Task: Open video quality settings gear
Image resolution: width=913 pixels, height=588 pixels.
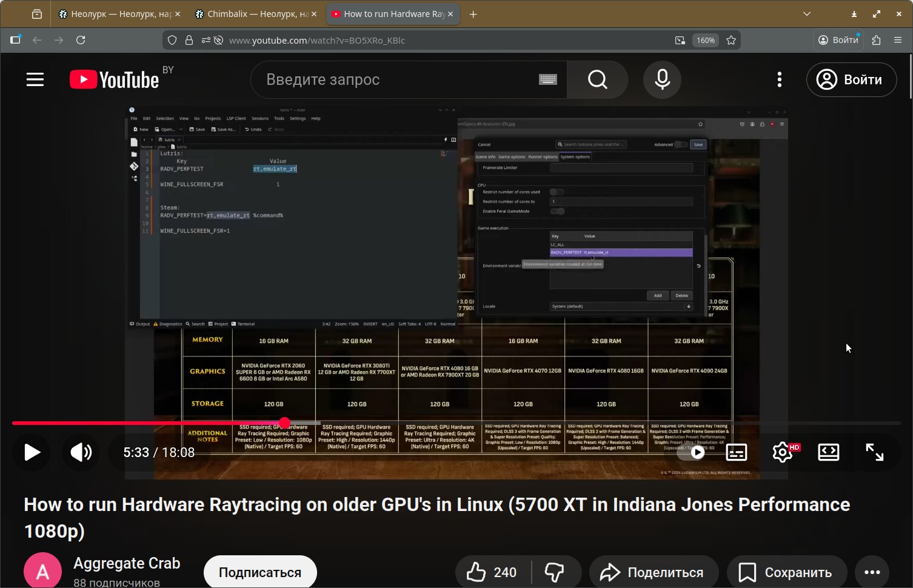Action: [x=784, y=452]
